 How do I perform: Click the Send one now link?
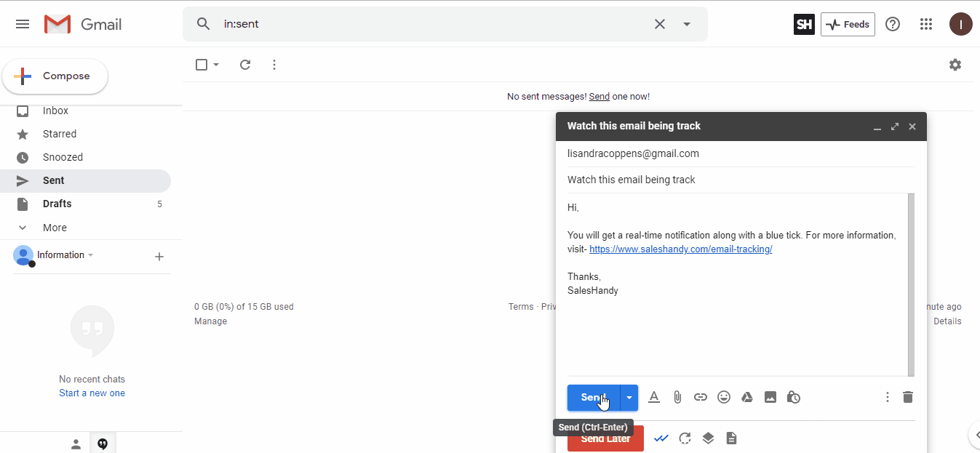point(599,96)
